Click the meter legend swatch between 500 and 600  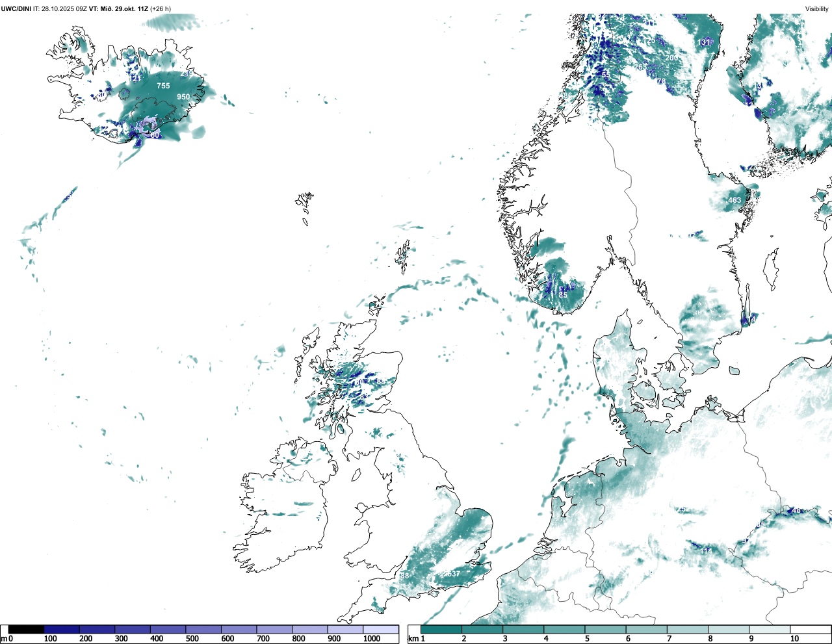coord(203,629)
